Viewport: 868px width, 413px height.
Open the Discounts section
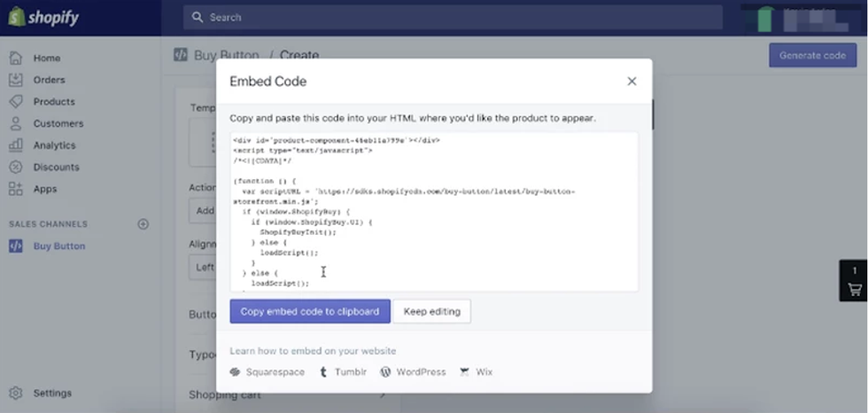click(x=56, y=168)
